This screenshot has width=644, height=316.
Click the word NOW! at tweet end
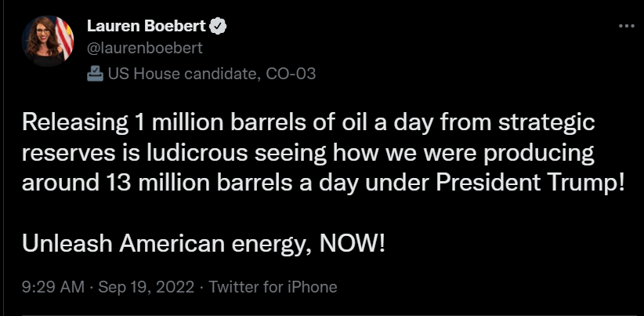[x=353, y=244]
